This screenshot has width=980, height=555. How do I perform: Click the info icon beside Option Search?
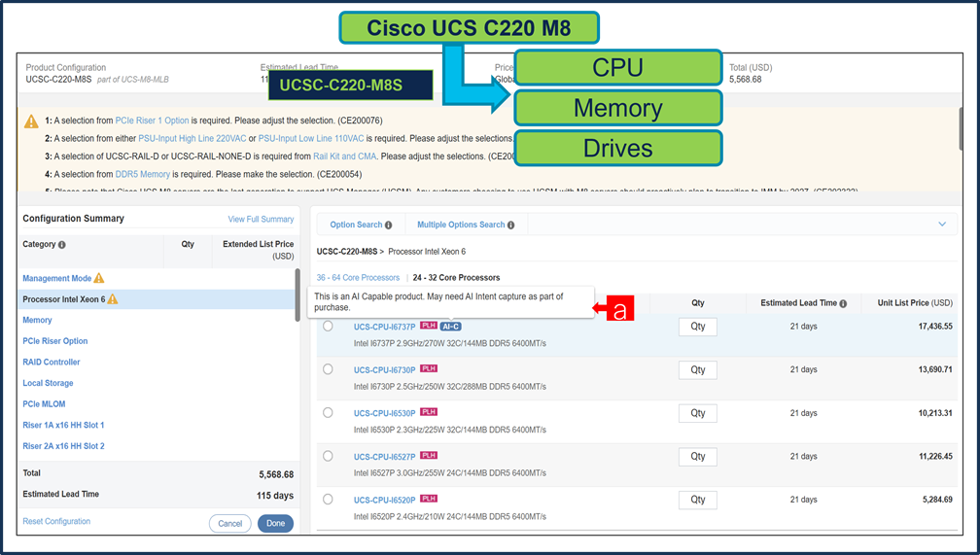pyautogui.click(x=388, y=225)
